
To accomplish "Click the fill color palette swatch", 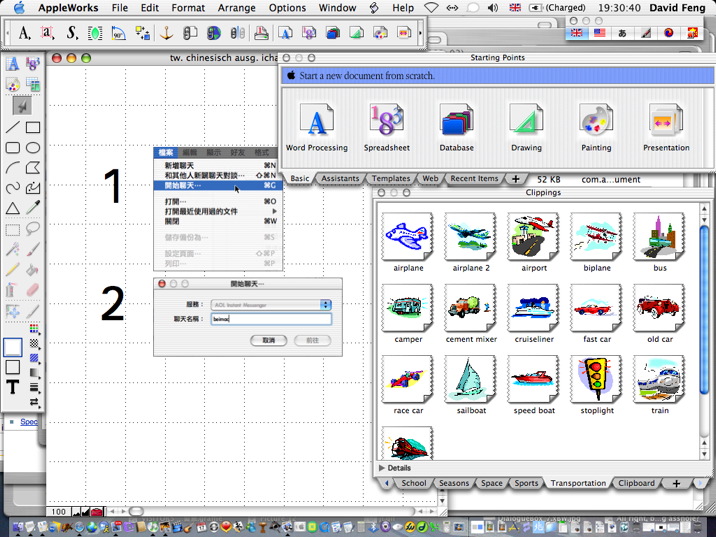I will [34, 329].
